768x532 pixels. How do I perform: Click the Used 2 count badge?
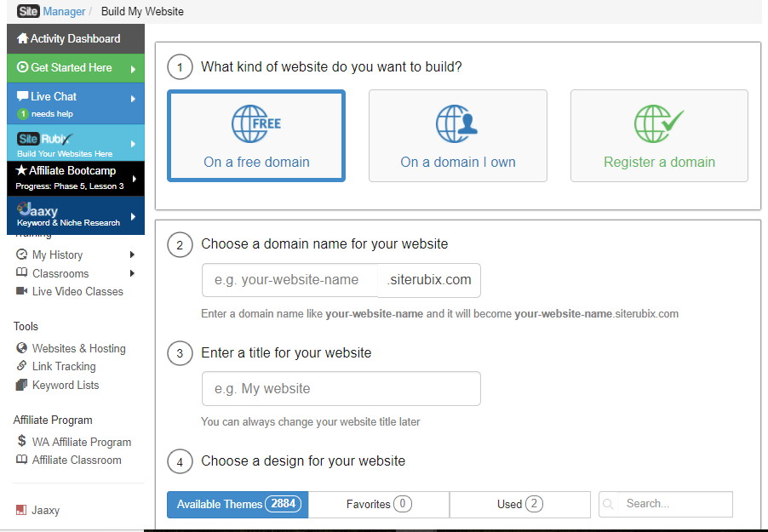pos(534,504)
